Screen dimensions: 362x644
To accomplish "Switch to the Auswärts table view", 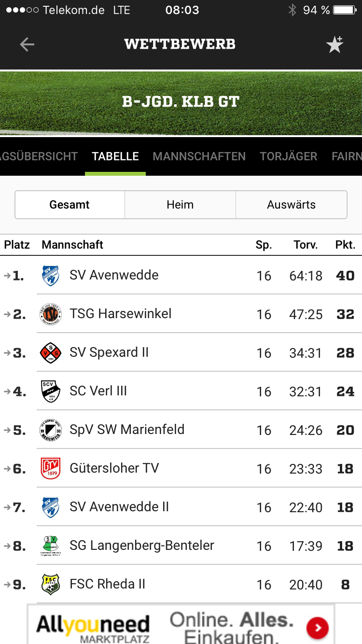I will coord(291,205).
